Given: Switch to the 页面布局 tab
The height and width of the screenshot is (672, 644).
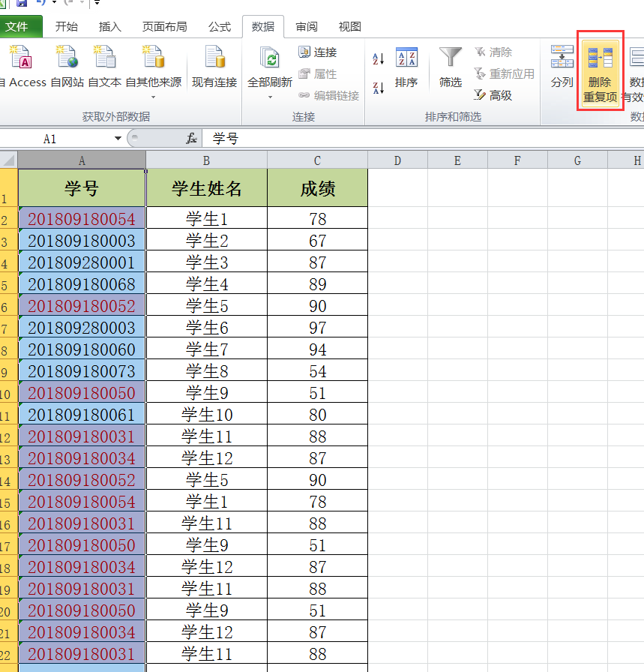Looking at the screenshot, I should pyautogui.click(x=164, y=26).
